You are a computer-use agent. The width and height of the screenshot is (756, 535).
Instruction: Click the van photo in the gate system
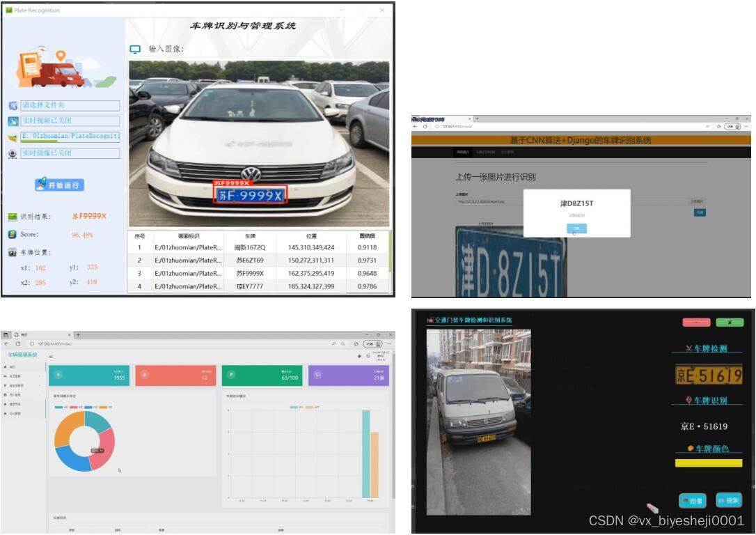click(479, 422)
